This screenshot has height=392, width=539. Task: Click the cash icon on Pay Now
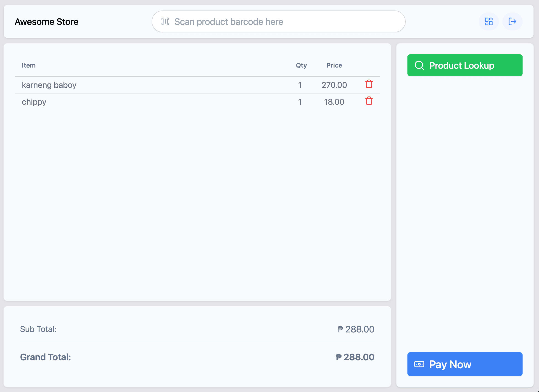tap(419, 364)
